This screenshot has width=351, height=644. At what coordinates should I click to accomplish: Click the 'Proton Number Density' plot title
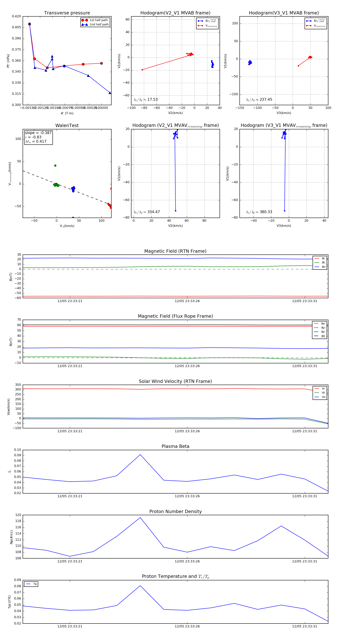coord(175,511)
